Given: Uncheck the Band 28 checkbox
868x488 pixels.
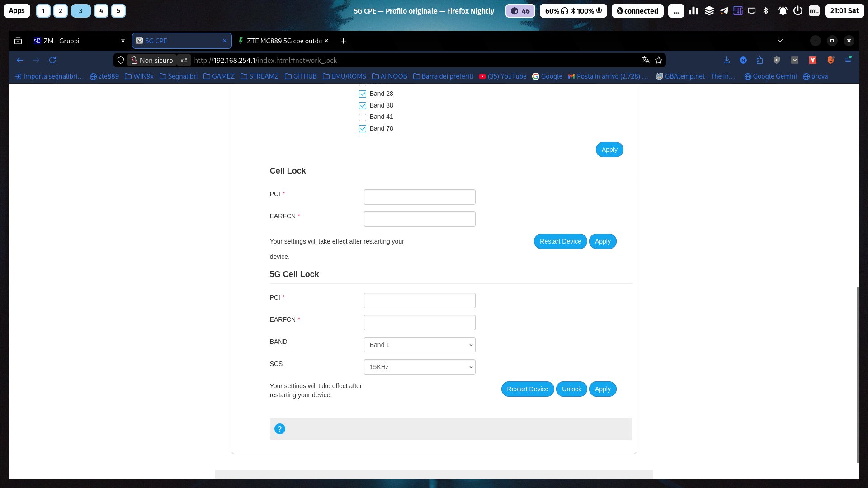Looking at the screenshot, I should click(x=363, y=94).
